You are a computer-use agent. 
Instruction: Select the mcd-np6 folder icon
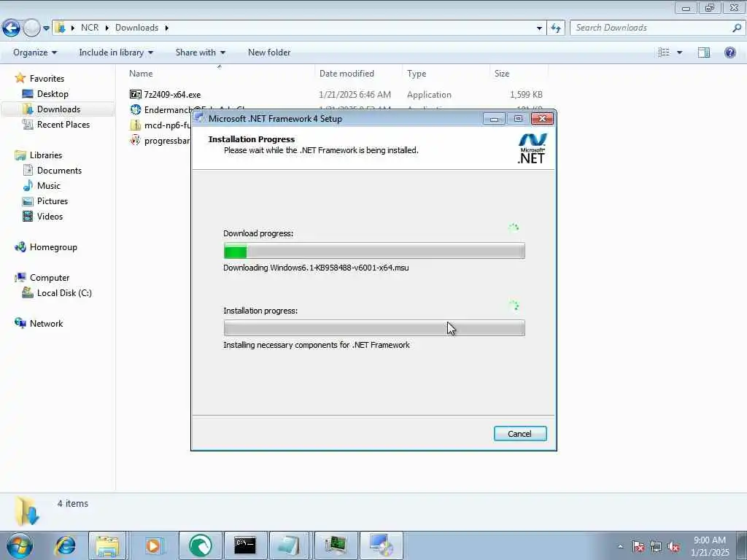tap(135, 125)
